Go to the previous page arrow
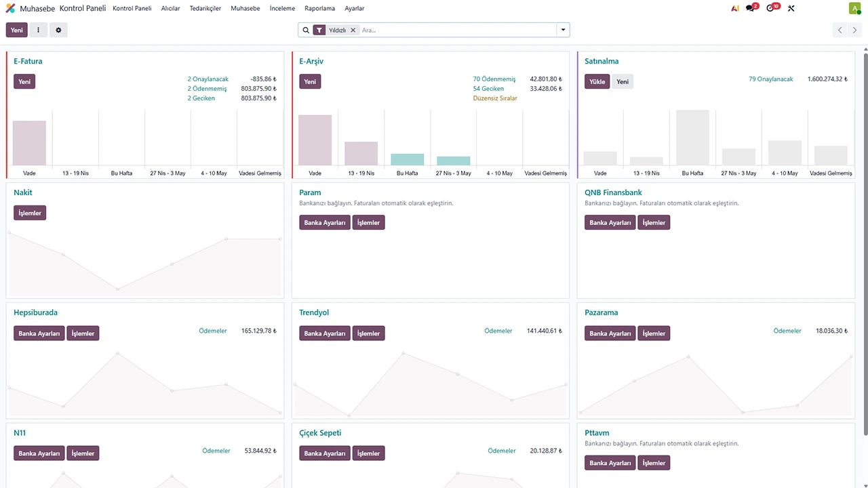This screenshot has height=488, width=868. pos(840,30)
